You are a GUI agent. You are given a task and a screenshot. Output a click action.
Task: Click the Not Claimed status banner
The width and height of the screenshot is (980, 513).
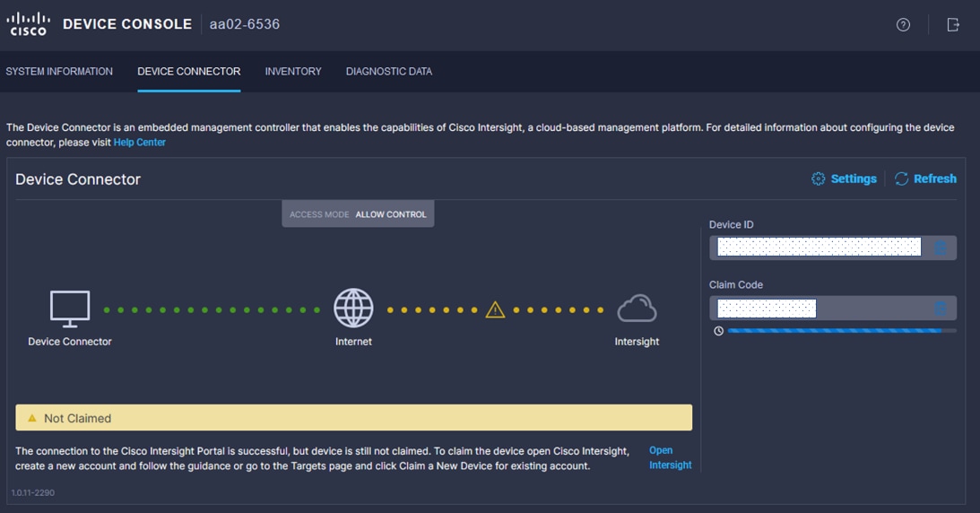(354, 417)
